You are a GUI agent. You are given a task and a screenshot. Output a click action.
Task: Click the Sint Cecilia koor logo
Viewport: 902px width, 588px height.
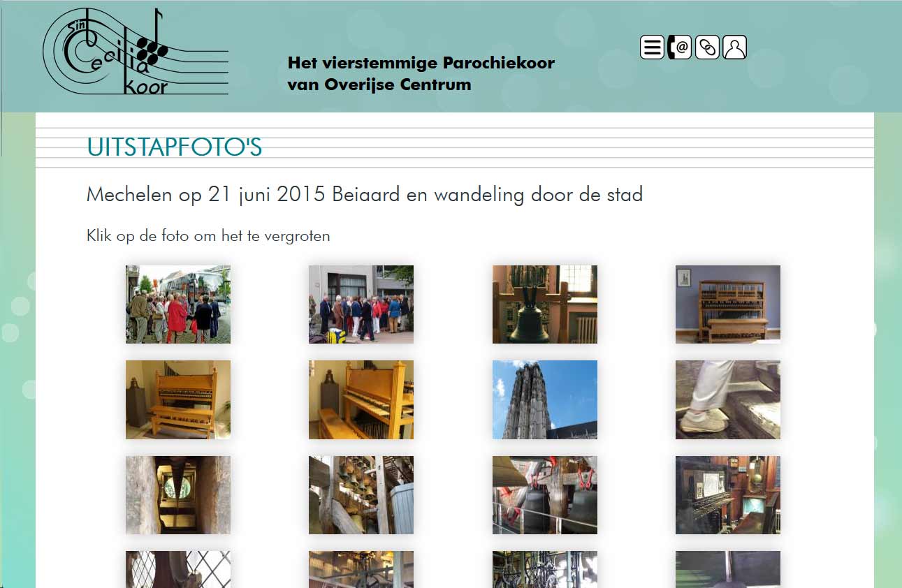tap(136, 52)
